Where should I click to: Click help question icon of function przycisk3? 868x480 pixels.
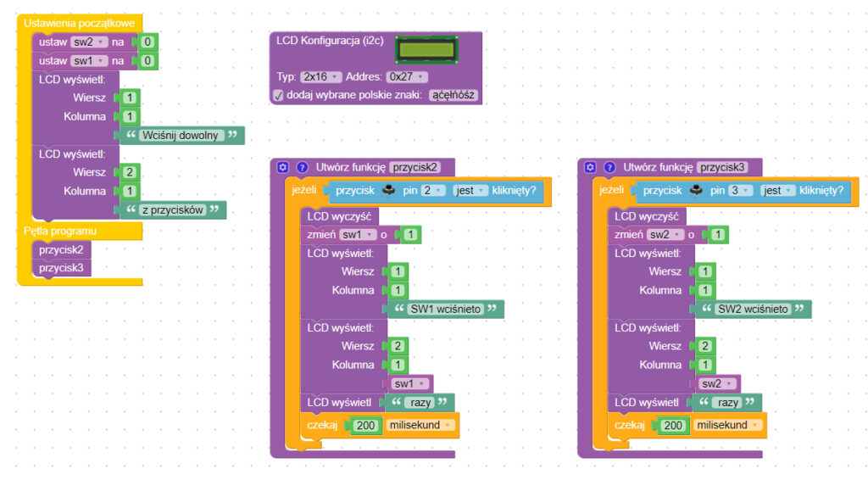[609, 167]
